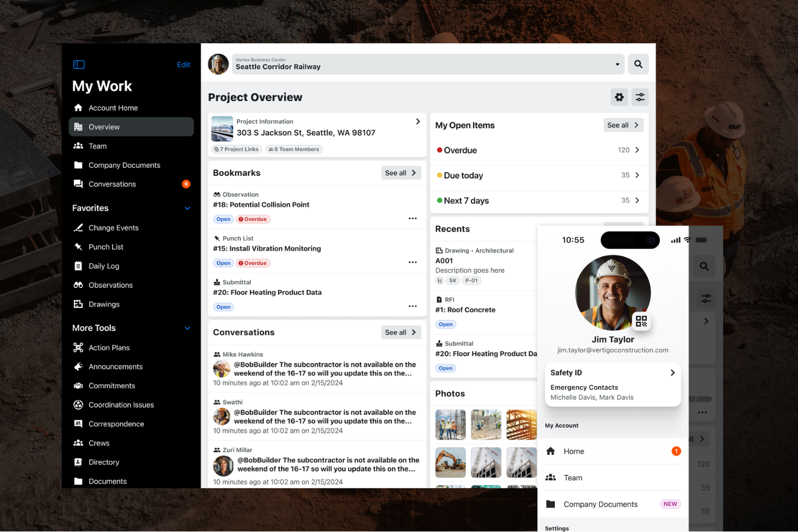
Task: Open options menu for Install Vibration Monitoring
Action: (412, 262)
